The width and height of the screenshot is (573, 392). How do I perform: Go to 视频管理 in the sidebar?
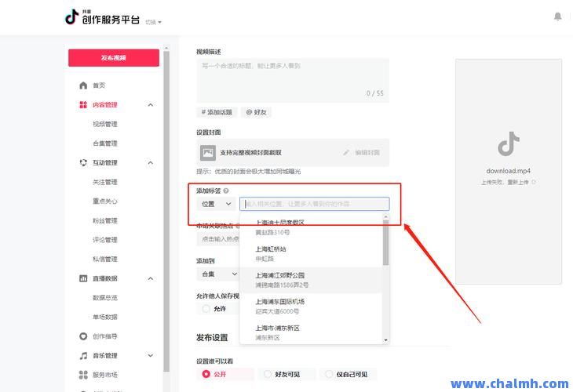point(105,124)
